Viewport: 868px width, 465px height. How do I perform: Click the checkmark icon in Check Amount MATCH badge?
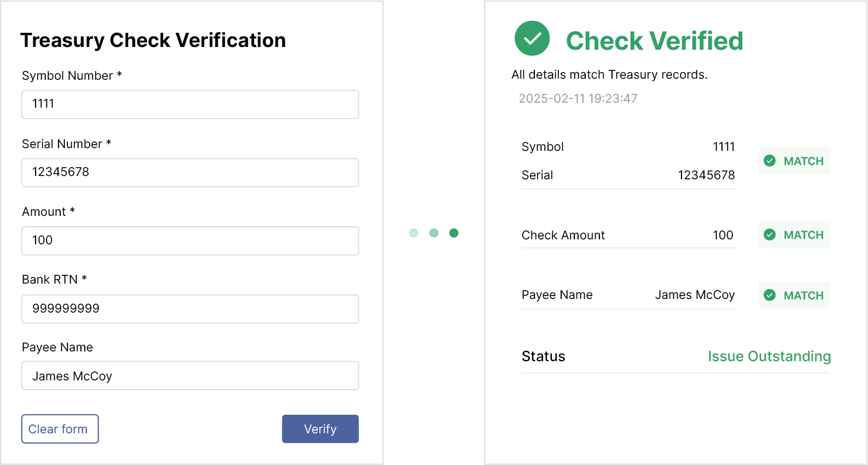(x=770, y=234)
